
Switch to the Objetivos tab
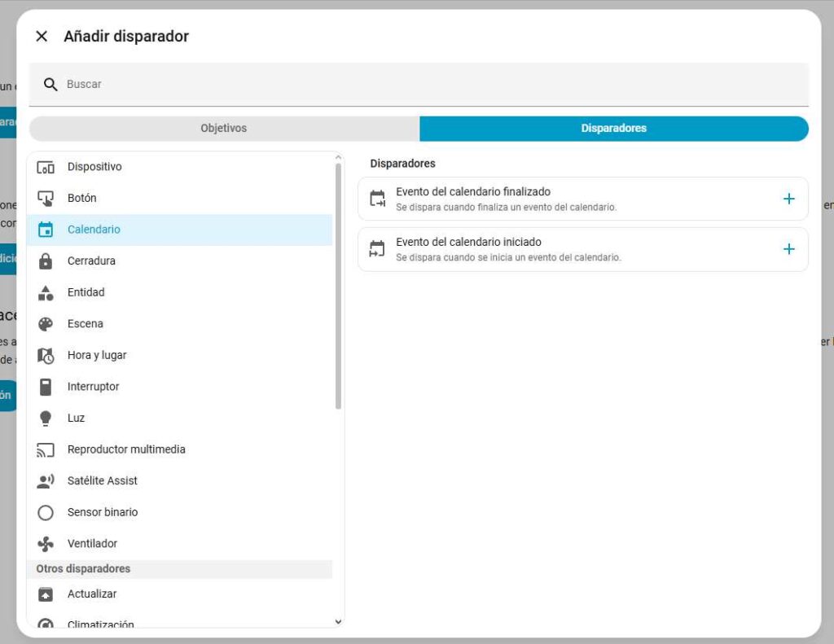click(x=224, y=129)
